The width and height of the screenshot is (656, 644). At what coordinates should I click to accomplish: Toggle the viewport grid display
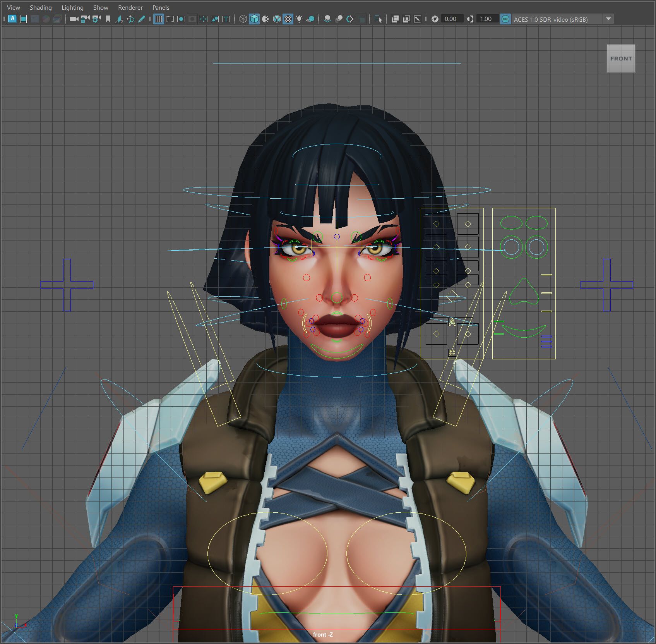[159, 19]
